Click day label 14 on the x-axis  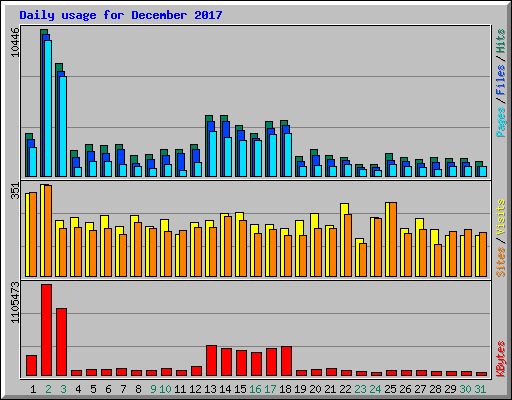point(225,389)
